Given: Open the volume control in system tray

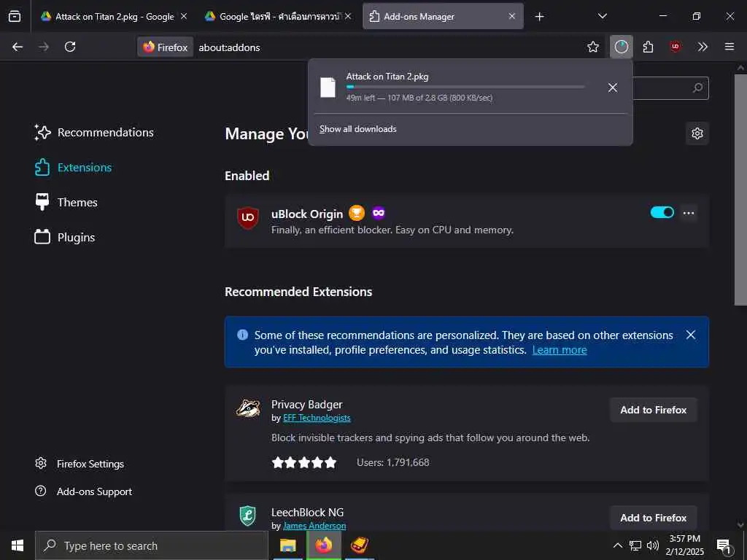Looking at the screenshot, I should pyautogui.click(x=653, y=545).
